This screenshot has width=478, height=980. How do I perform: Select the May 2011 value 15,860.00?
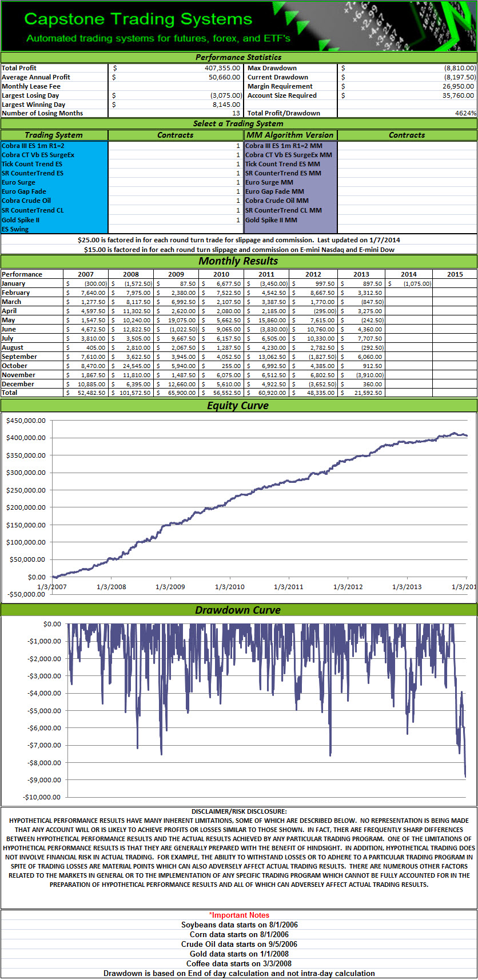(272, 320)
